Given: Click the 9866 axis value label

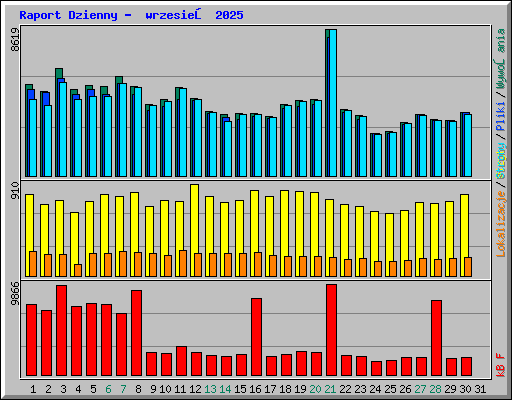Looking at the screenshot, I should click(15, 294).
